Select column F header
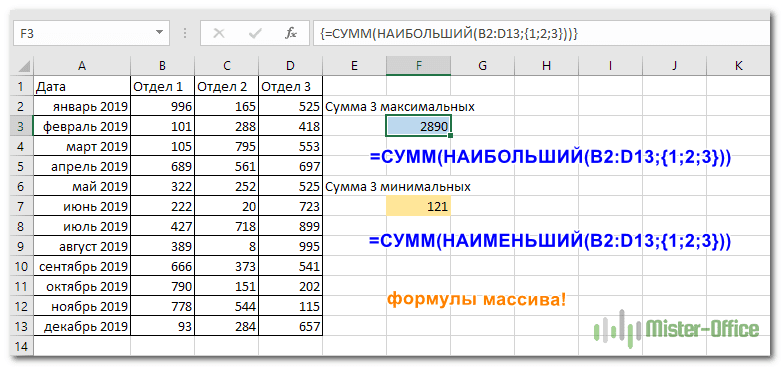 click(x=418, y=66)
